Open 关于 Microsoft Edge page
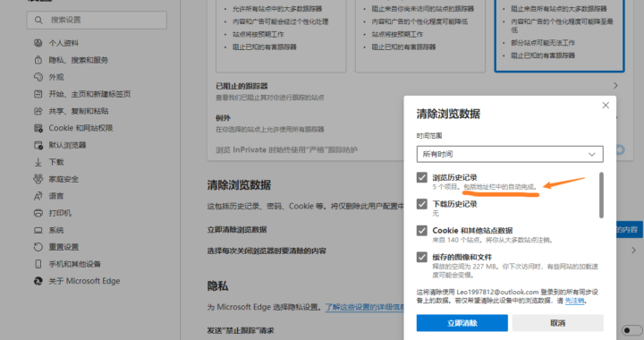This screenshot has height=340, width=644. point(85,281)
